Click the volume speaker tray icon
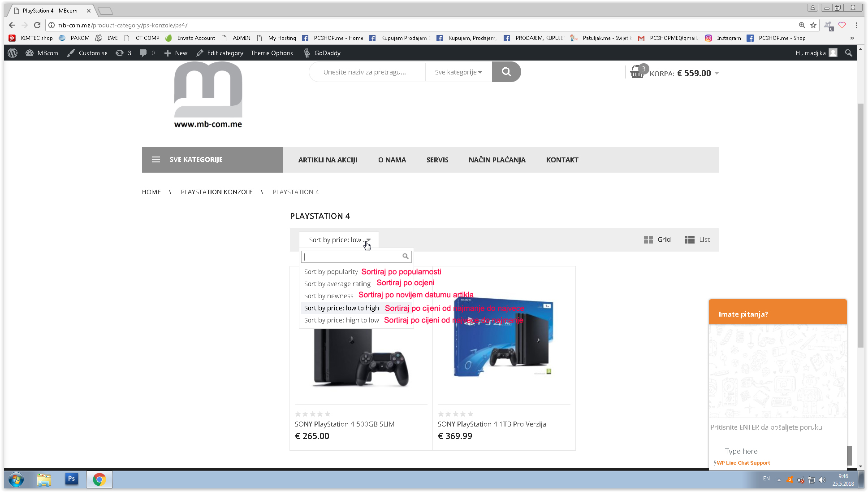This screenshot has width=868, height=492. point(822,480)
